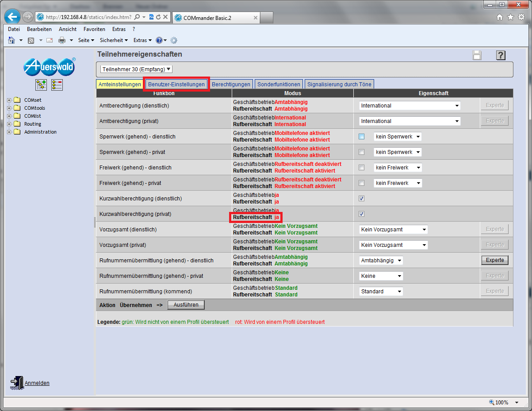Image resolution: width=532 pixels, height=411 pixels.
Task: Toggle Freiwerk (gehend) - privat checkbox
Action: [362, 183]
